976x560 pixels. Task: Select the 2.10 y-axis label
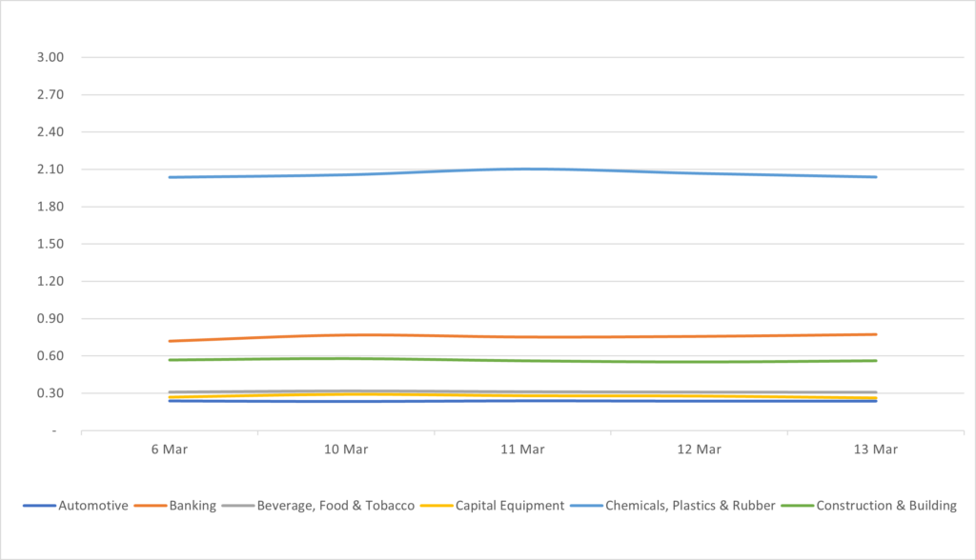point(50,170)
